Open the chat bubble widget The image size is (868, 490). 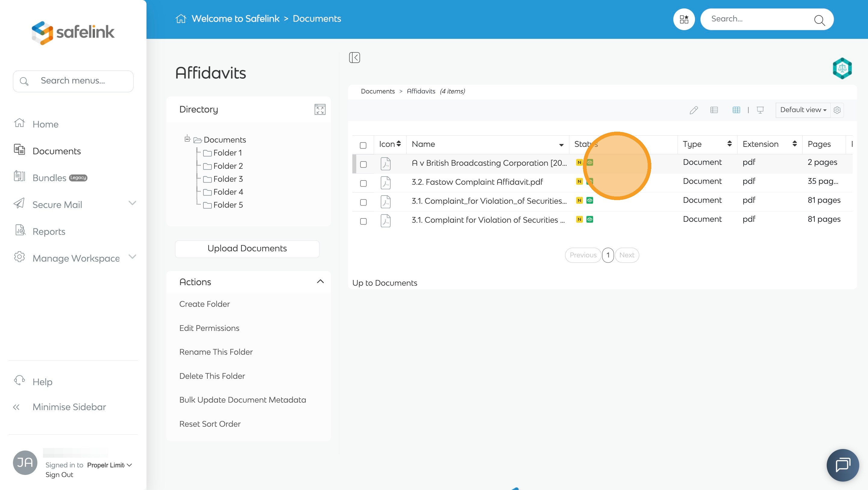click(843, 465)
